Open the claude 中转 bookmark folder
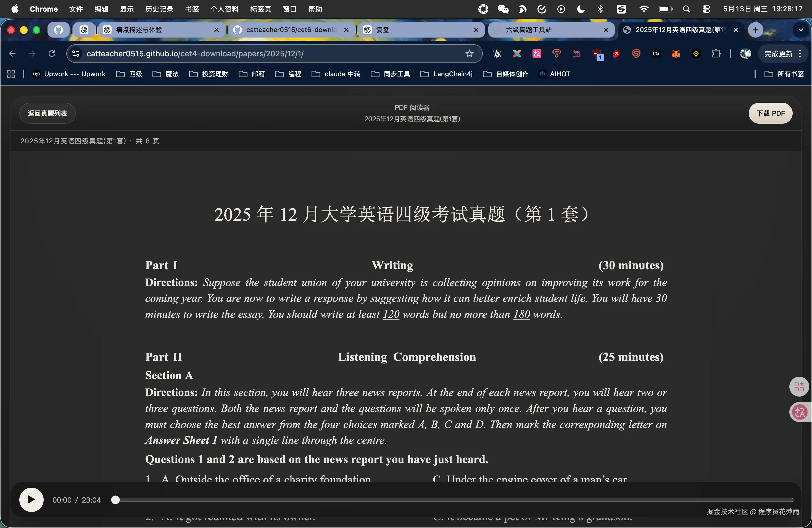The width and height of the screenshot is (812, 528). coord(336,74)
